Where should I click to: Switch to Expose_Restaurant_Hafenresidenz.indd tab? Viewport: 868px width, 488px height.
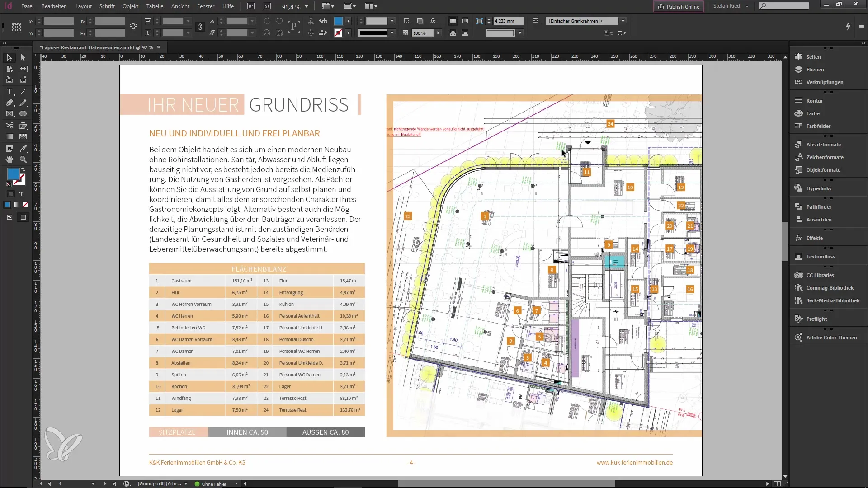(x=96, y=47)
